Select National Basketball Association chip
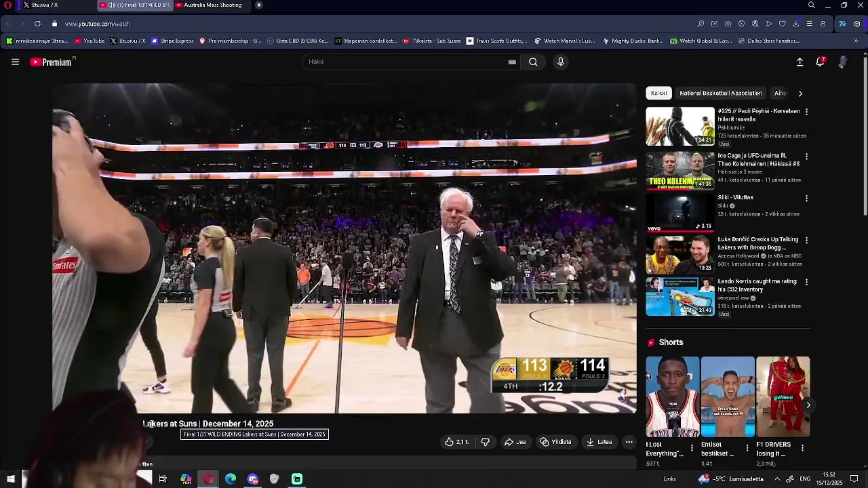868x488 pixels. (x=721, y=93)
